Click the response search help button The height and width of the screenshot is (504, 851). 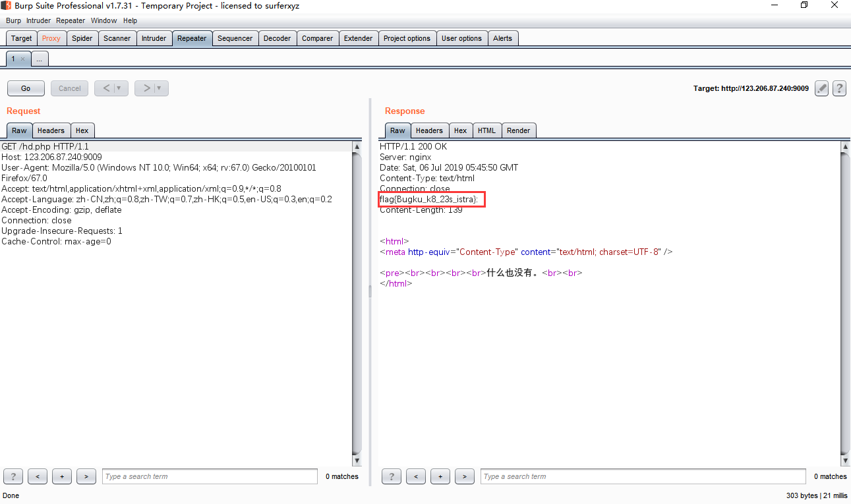coord(392,476)
